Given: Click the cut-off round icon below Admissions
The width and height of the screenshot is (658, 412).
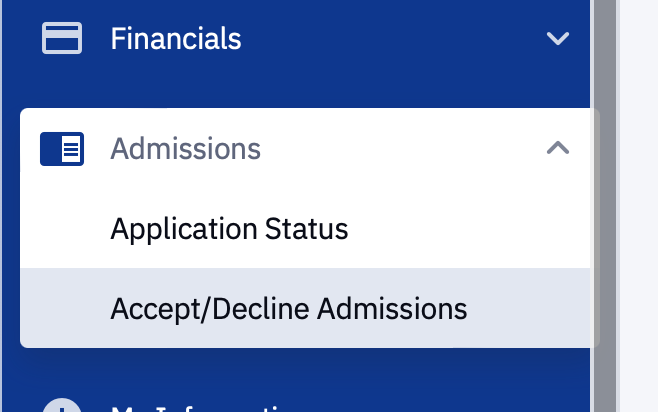Looking at the screenshot, I should (61, 406).
